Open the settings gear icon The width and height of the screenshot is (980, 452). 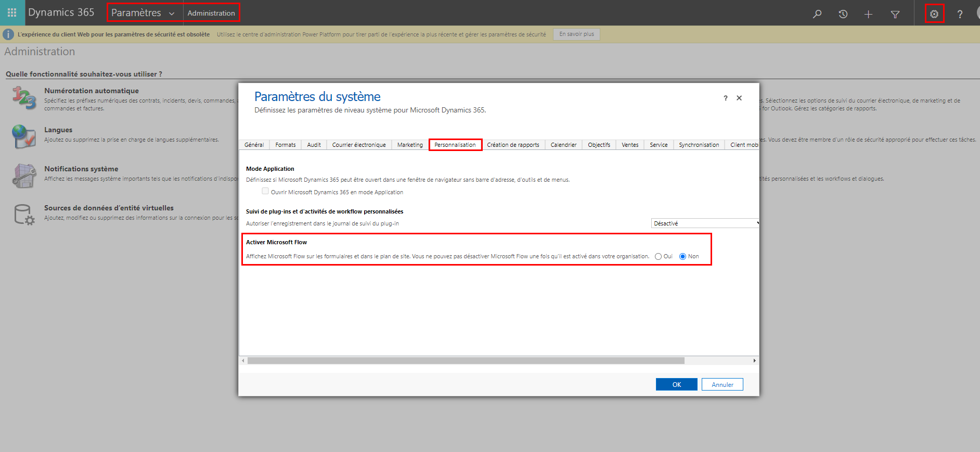pyautogui.click(x=934, y=14)
